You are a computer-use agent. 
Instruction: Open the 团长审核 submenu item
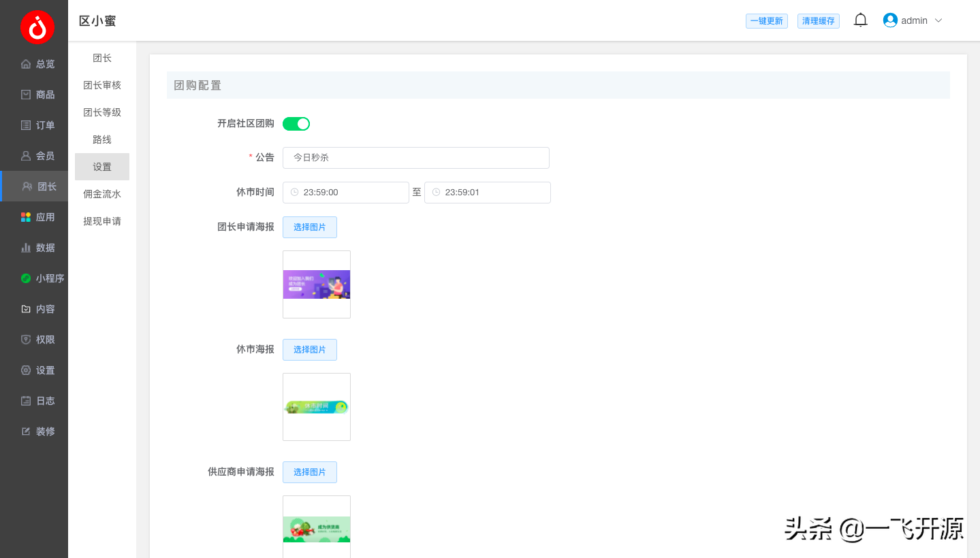102,85
